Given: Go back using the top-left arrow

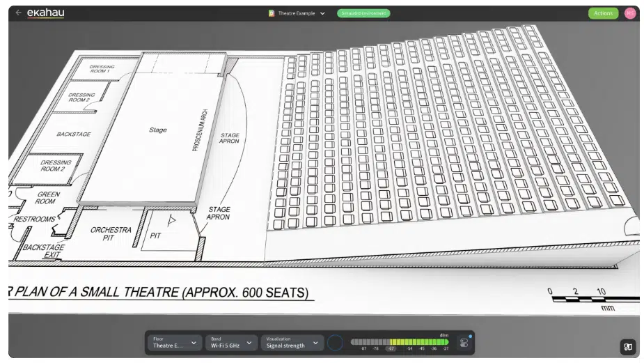Looking at the screenshot, I should click(18, 13).
